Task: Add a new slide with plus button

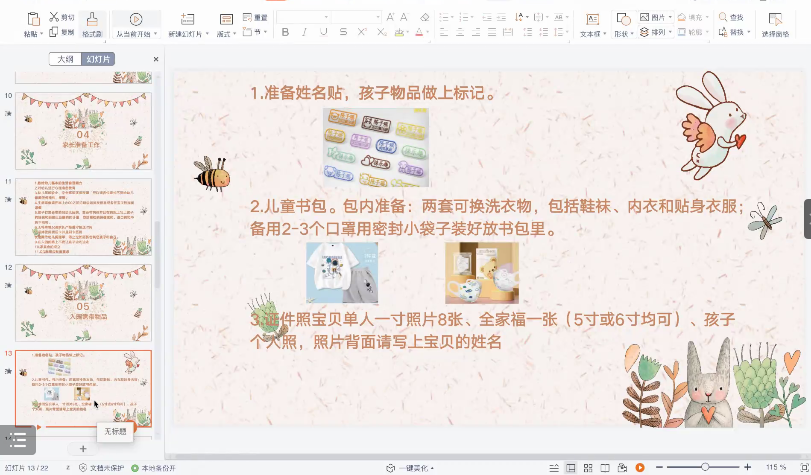Action: (x=83, y=449)
